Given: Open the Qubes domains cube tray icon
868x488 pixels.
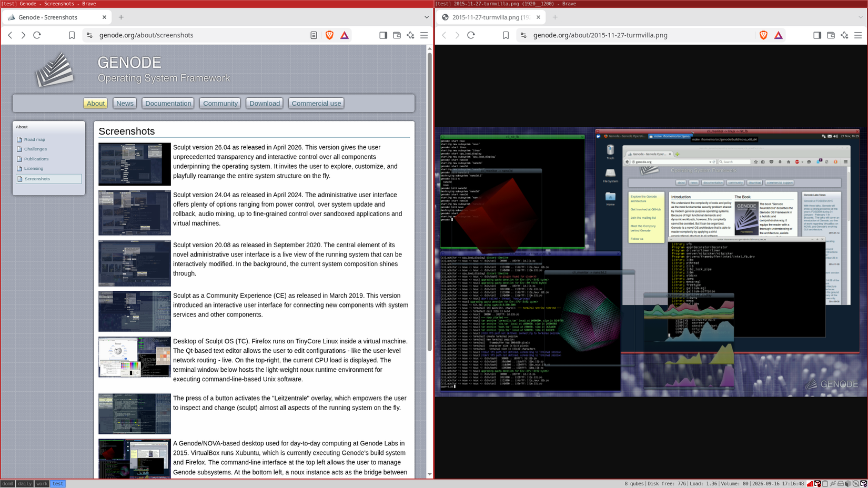Looking at the screenshot, I should pos(848,484).
